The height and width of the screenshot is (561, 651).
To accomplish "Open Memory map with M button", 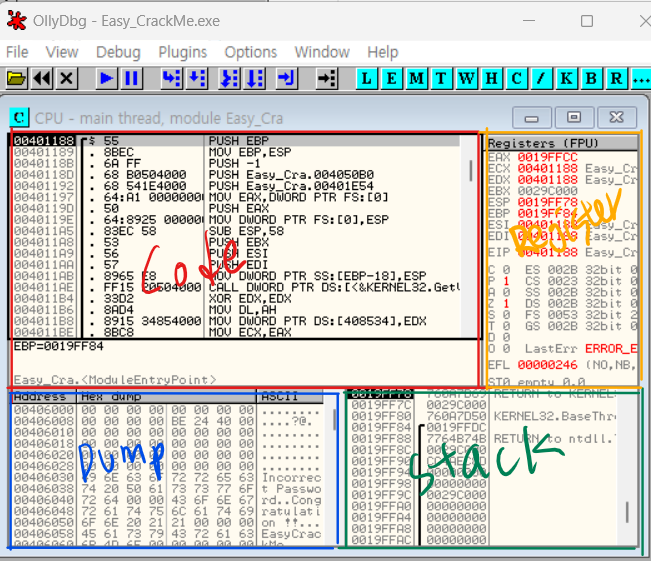I will 416,78.
